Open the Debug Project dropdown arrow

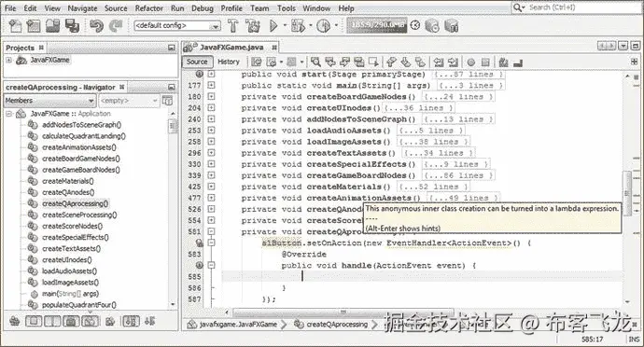310,25
